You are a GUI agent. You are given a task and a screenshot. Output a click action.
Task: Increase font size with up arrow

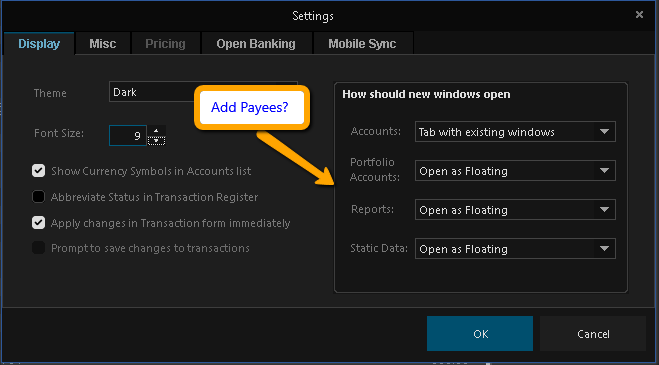(x=156, y=130)
